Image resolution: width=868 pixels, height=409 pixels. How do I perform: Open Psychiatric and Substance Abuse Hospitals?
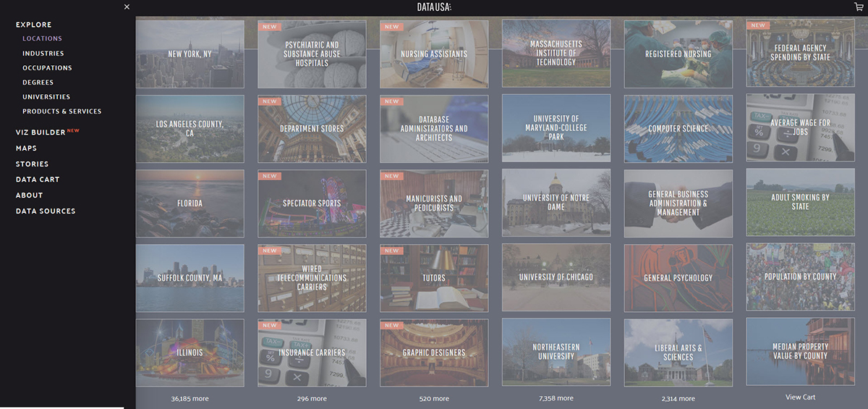pos(312,54)
